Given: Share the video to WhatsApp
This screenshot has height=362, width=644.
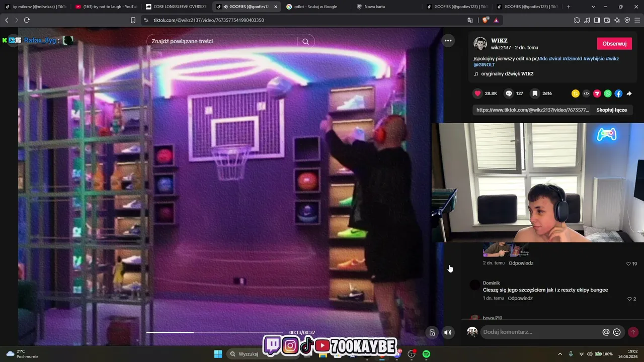Looking at the screenshot, I should point(608,94).
